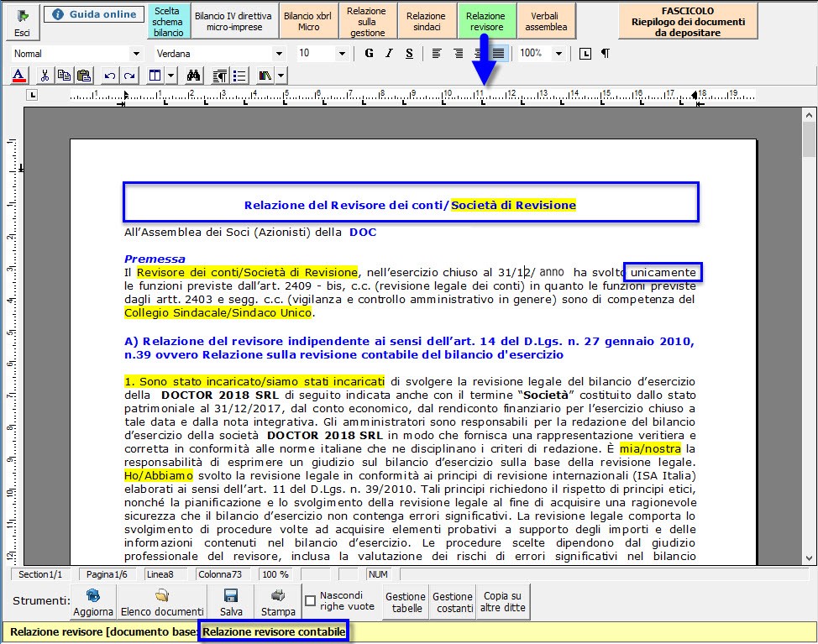Screen dimensions: 818x644
Task: Click the Section1/1 status bar entry
Action: click(40, 574)
